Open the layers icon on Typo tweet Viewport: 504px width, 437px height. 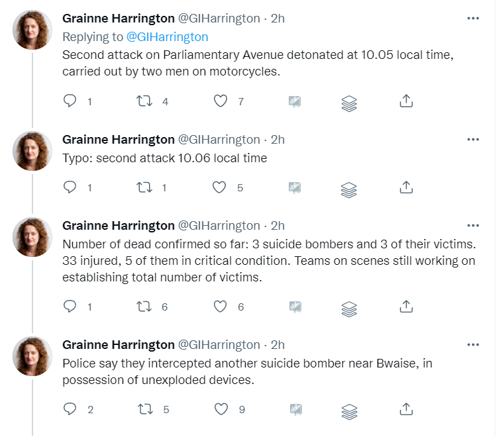coord(349,189)
